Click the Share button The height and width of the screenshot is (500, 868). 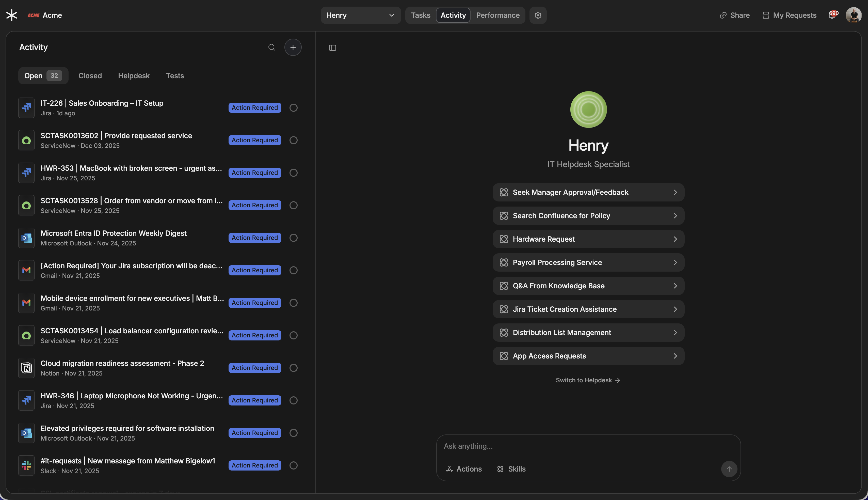pyautogui.click(x=734, y=15)
